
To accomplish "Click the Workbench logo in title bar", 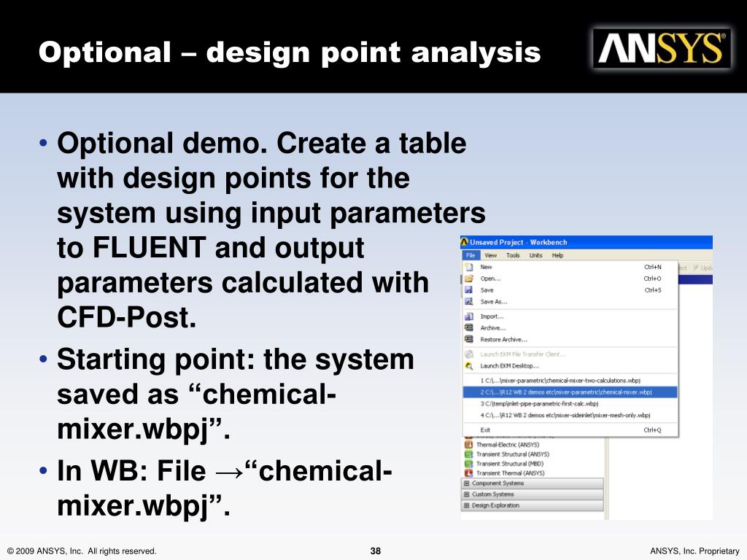I will [465, 242].
